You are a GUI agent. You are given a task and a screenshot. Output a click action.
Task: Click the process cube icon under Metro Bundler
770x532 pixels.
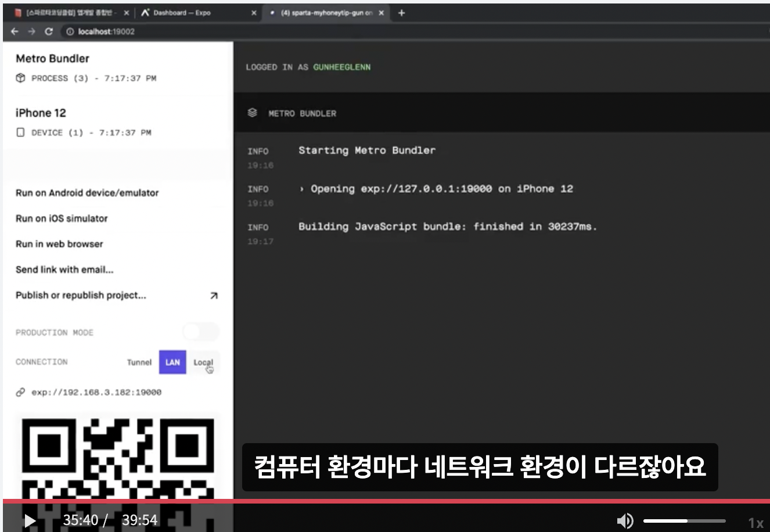(x=21, y=78)
